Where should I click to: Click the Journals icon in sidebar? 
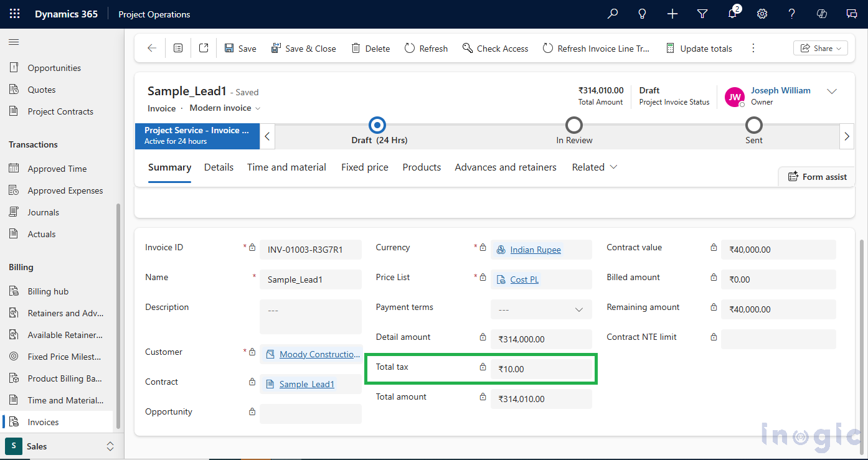13,212
